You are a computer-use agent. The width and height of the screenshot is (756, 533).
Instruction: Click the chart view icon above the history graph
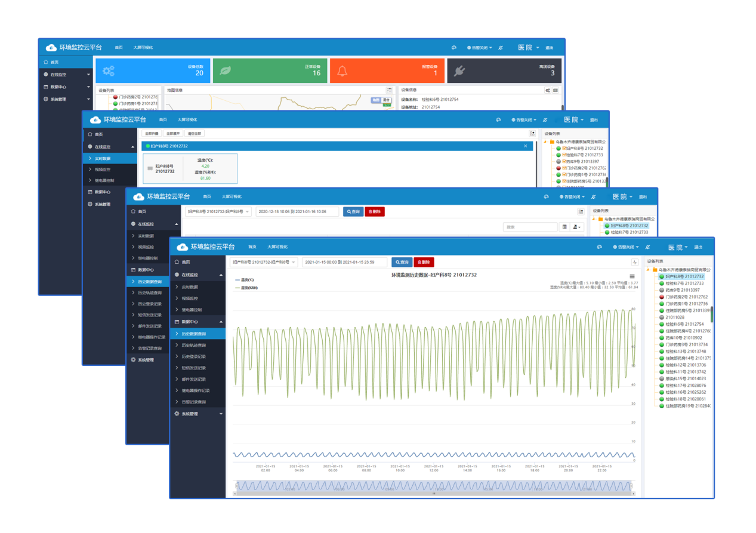[x=634, y=262]
